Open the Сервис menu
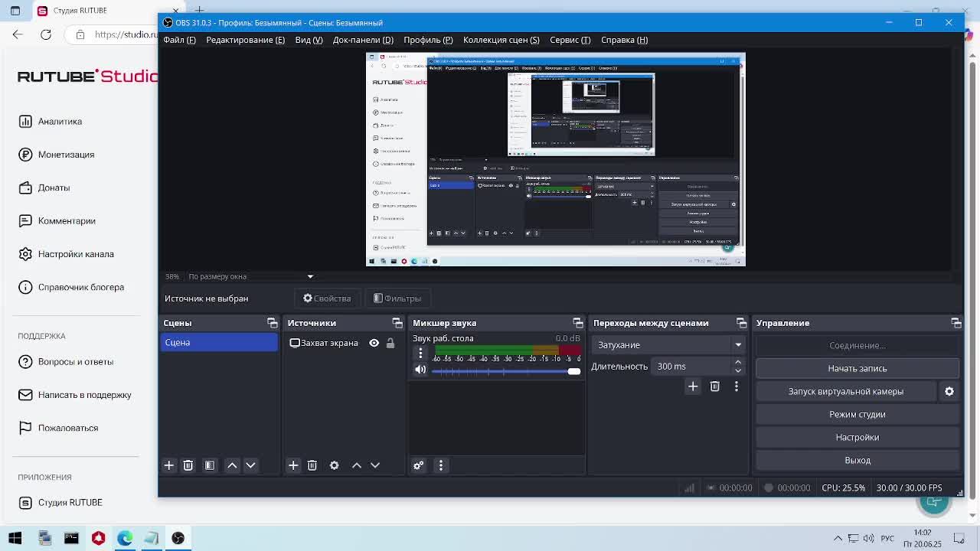 tap(570, 40)
